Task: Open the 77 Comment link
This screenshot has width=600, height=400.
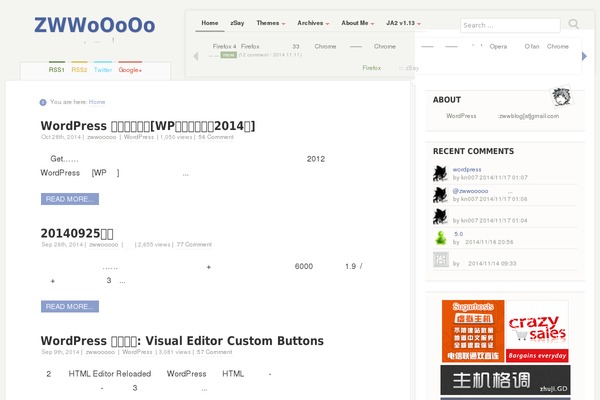Action: (194, 244)
